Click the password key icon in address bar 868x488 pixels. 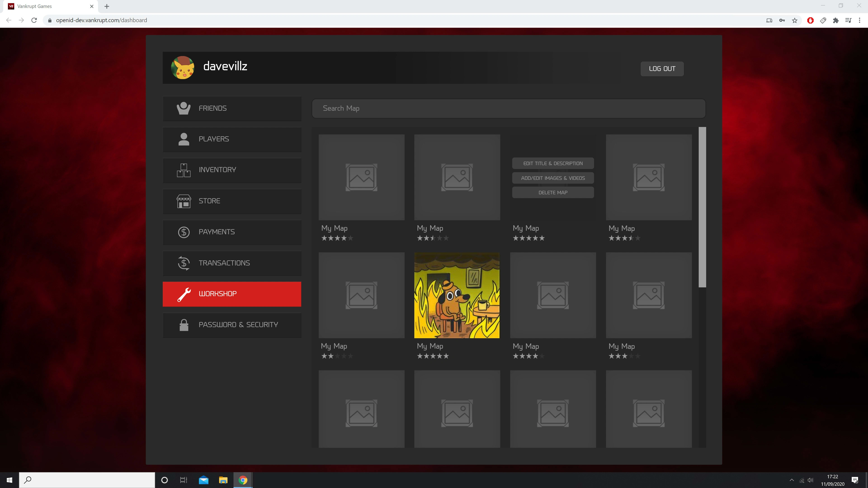(782, 20)
